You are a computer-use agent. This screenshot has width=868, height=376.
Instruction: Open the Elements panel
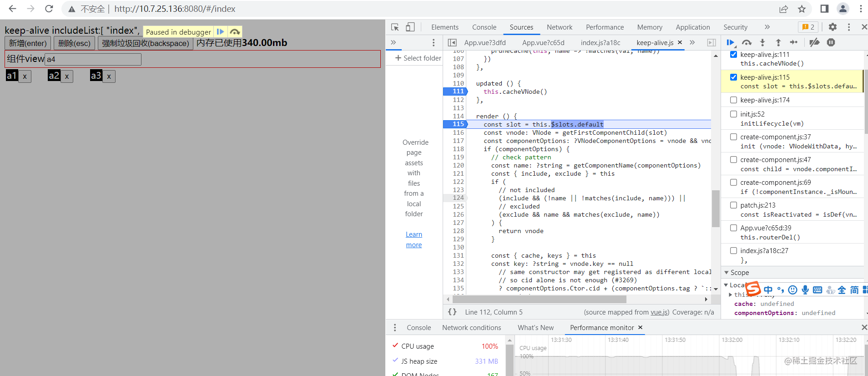[x=444, y=27]
